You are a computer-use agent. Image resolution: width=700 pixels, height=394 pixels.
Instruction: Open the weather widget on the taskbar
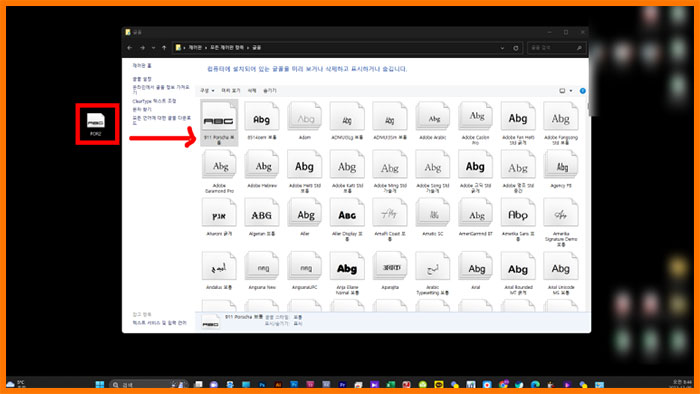[16, 384]
